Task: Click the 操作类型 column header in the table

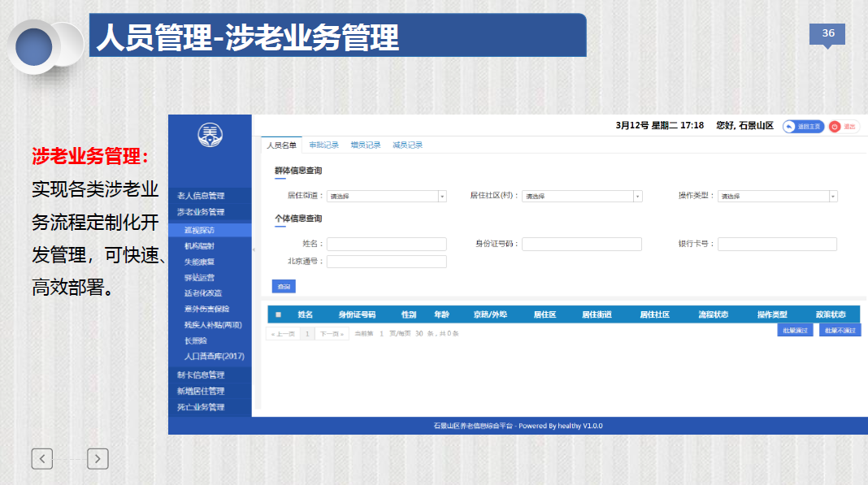Action: point(771,314)
